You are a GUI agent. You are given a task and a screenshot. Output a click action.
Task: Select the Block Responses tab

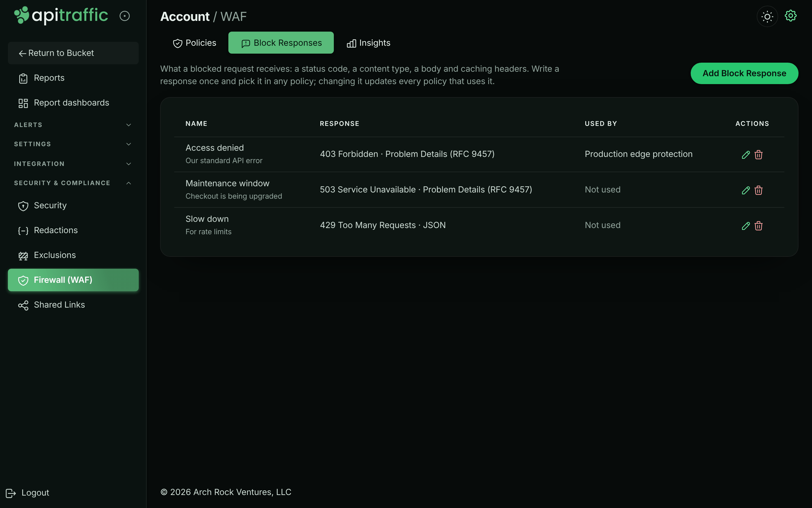coord(281,43)
